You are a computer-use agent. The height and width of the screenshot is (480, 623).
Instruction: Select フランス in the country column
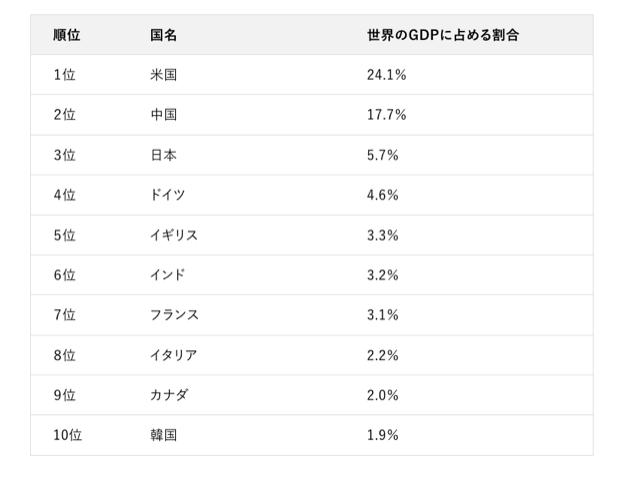(173, 315)
